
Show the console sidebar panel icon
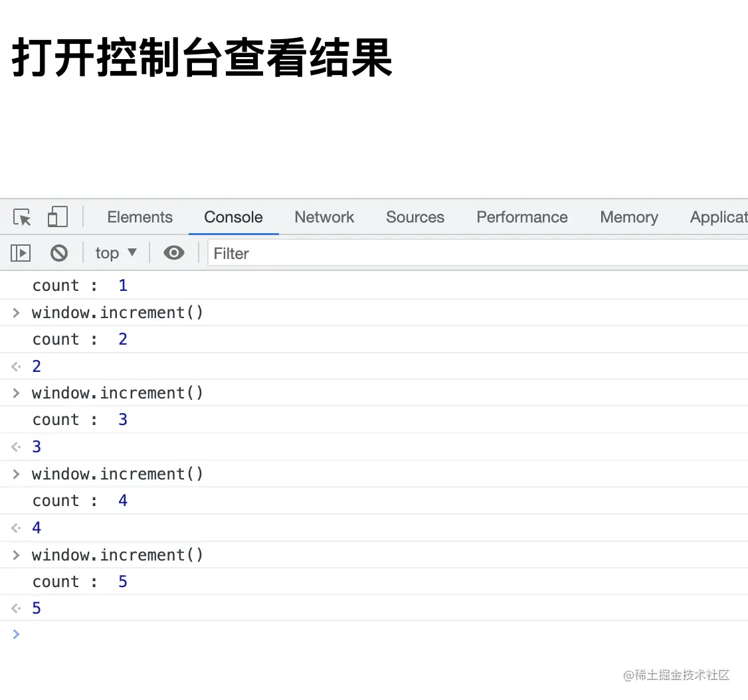tap(21, 253)
